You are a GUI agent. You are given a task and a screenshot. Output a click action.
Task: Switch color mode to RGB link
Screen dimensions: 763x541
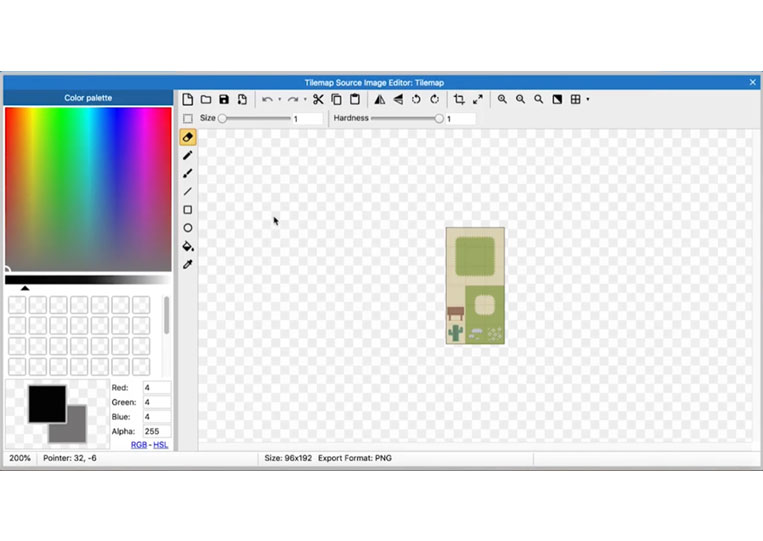tap(139, 445)
